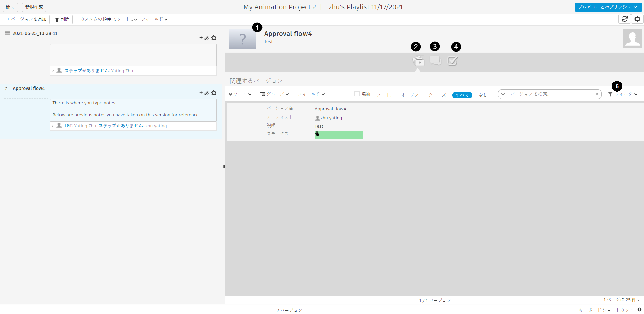644x314 pixels.
Task: Toggle the 最新 checkbox
Action: tap(357, 94)
